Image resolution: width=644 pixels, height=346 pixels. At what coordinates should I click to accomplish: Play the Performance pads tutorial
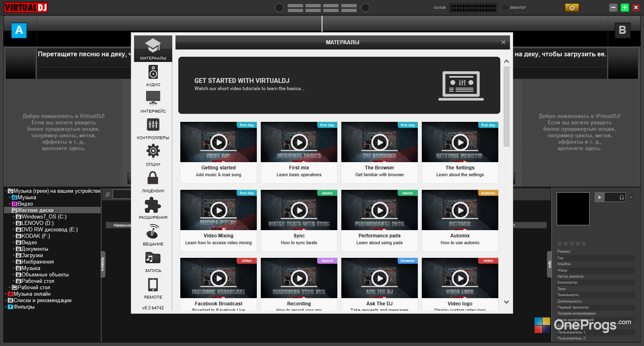coord(380,210)
